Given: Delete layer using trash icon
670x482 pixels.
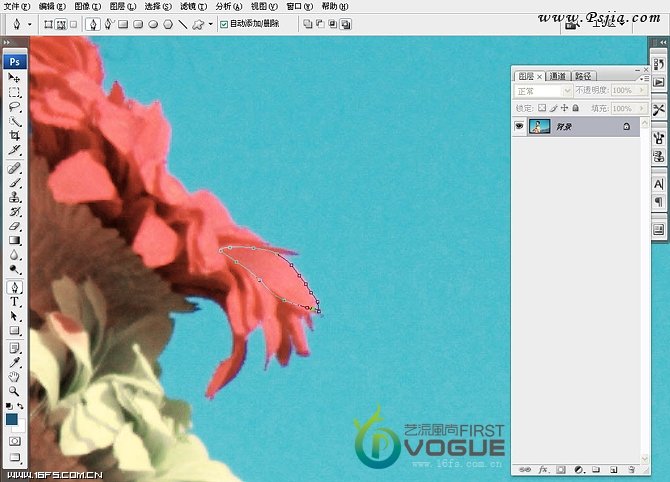Looking at the screenshot, I should pyautogui.click(x=631, y=468).
